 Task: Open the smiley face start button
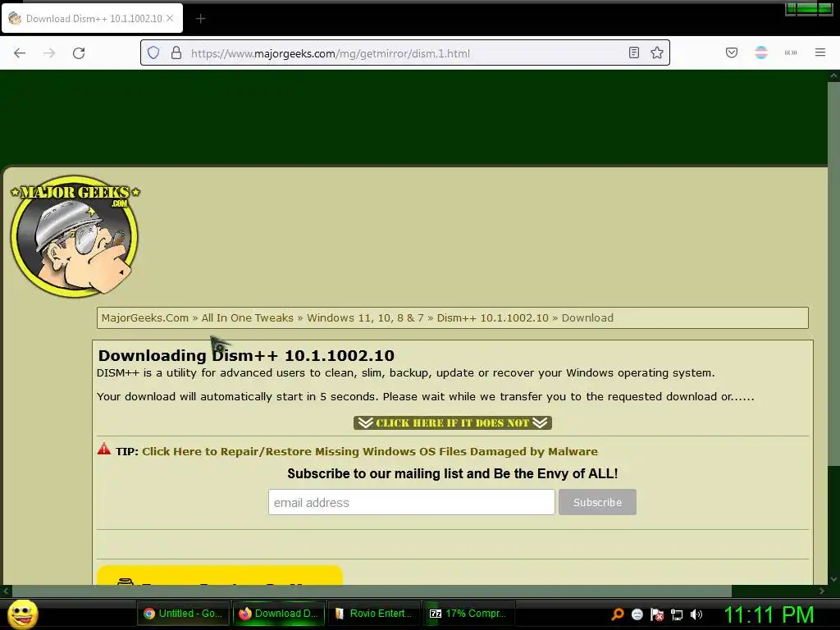[x=22, y=614]
